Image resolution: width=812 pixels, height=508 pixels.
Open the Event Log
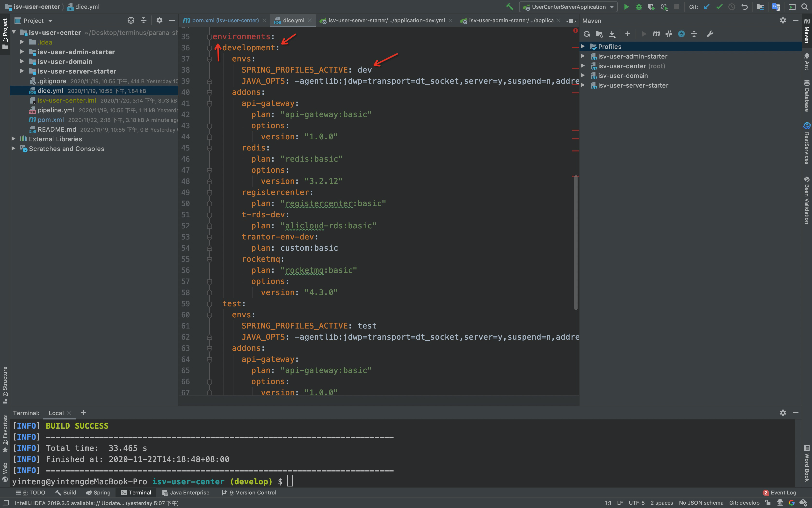click(x=779, y=493)
